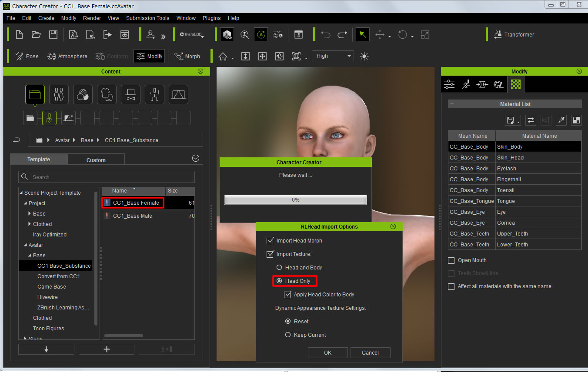The height and width of the screenshot is (372, 588).
Task: Click the content Search field
Action: pyautogui.click(x=107, y=177)
